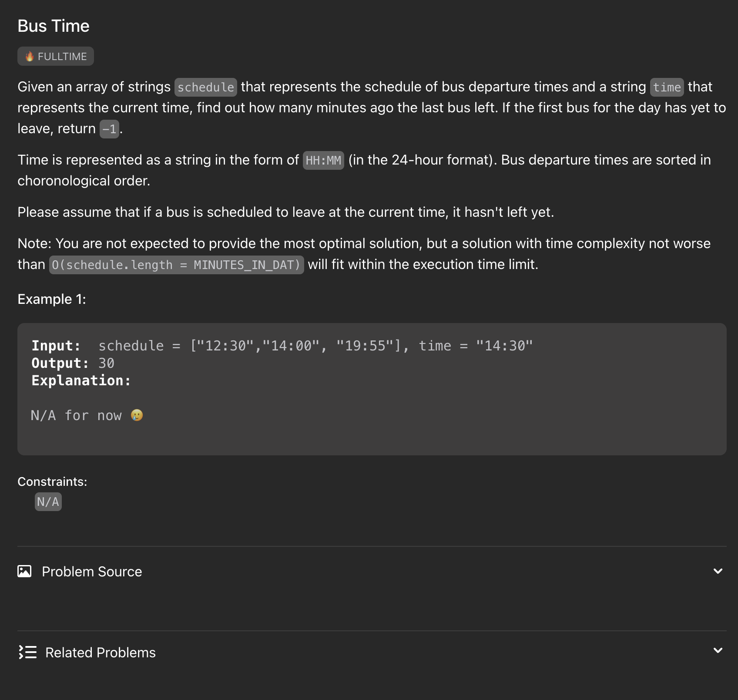Click the image icon beside Problem Source
Image resolution: width=738 pixels, height=700 pixels.
[24, 571]
